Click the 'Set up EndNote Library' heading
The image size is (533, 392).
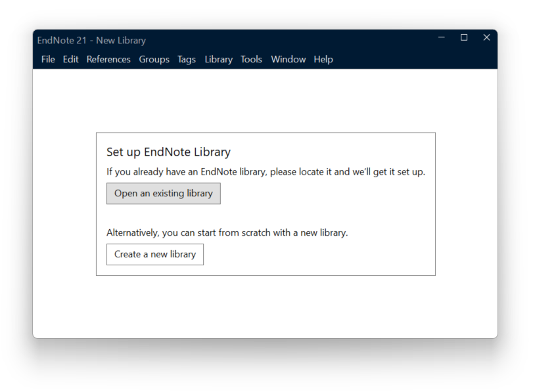(x=168, y=152)
